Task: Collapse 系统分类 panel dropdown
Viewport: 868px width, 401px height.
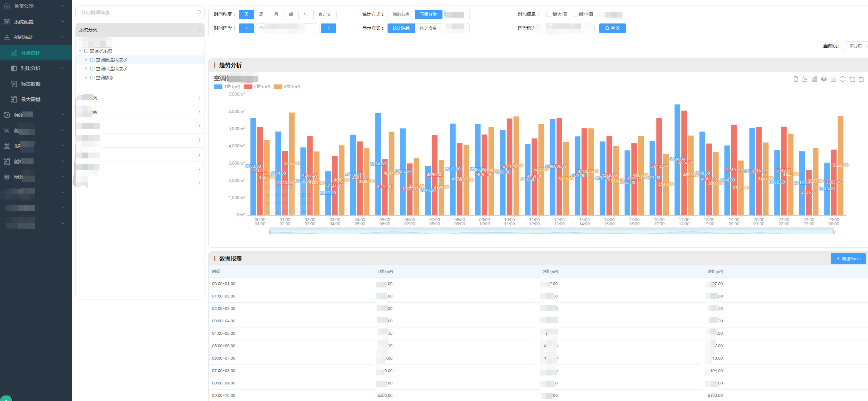Action: [199, 30]
